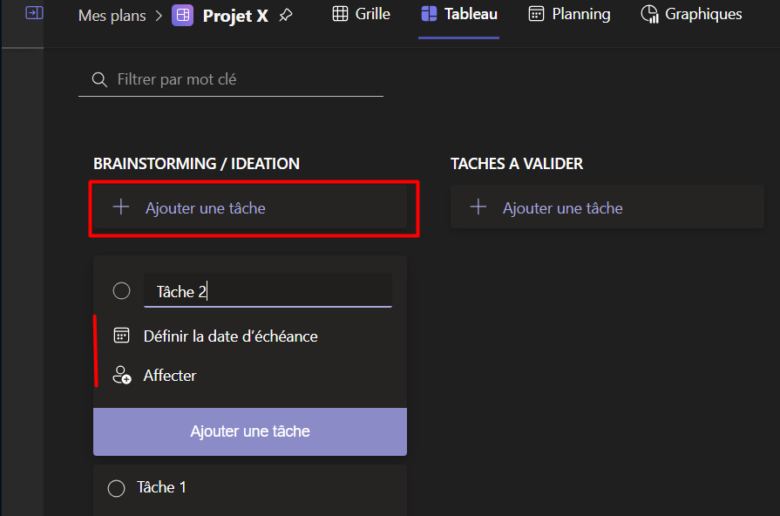
Task: Click the Affecter person icon
Action: click(122, 376)
